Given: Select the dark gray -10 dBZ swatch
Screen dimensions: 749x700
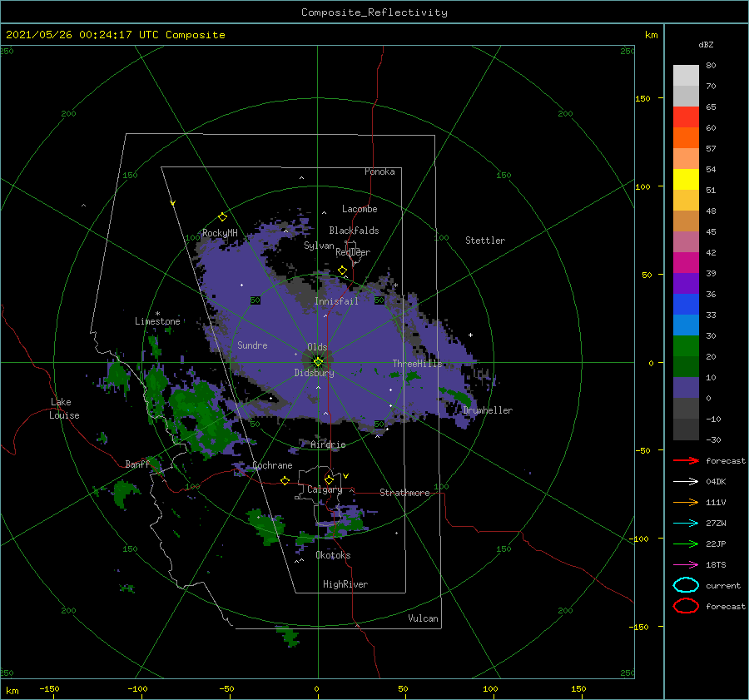Looking at the screenshot, I should pos(686,429).
